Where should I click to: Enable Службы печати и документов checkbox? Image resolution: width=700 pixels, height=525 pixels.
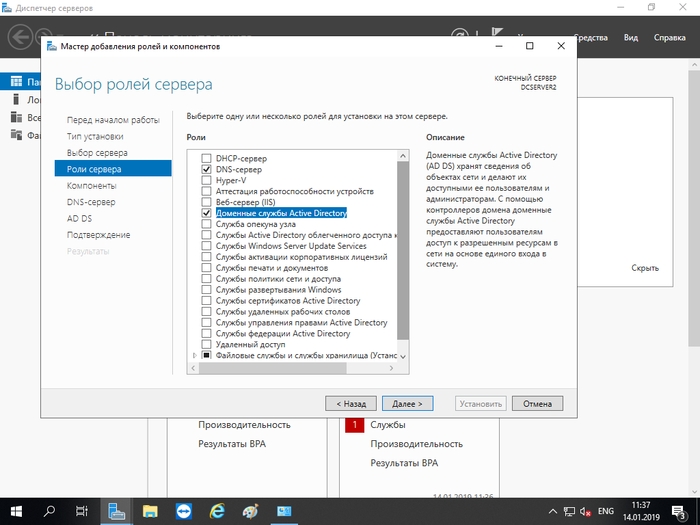coord(206,268)
